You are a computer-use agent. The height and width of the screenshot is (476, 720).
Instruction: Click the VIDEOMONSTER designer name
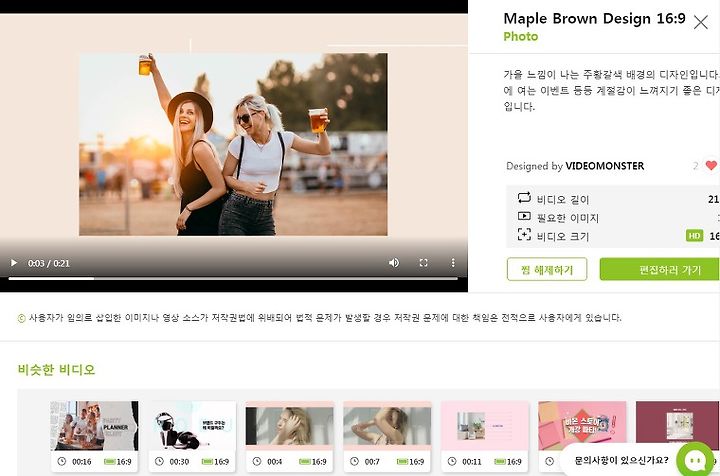(604, 166)
